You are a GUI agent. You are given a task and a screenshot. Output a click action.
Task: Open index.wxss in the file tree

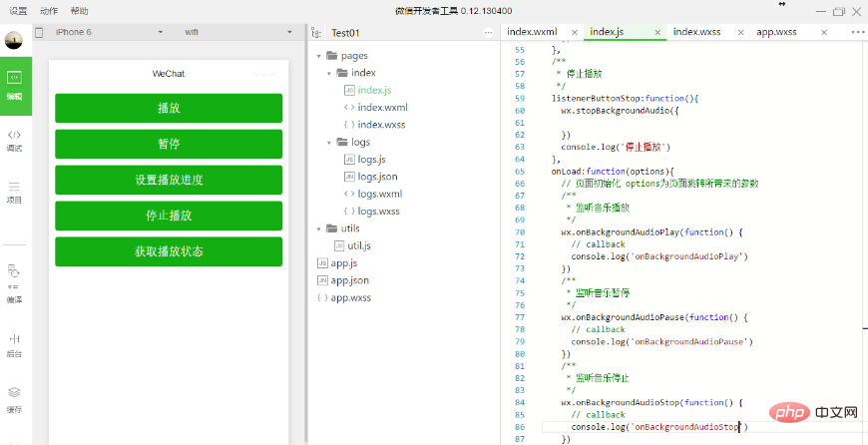coord(381,125)
